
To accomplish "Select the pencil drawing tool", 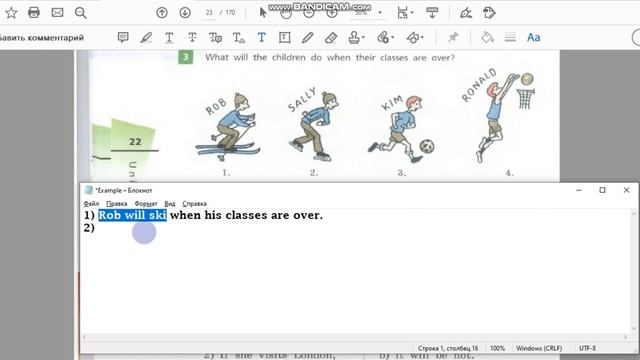I will (x=308, y=38).
